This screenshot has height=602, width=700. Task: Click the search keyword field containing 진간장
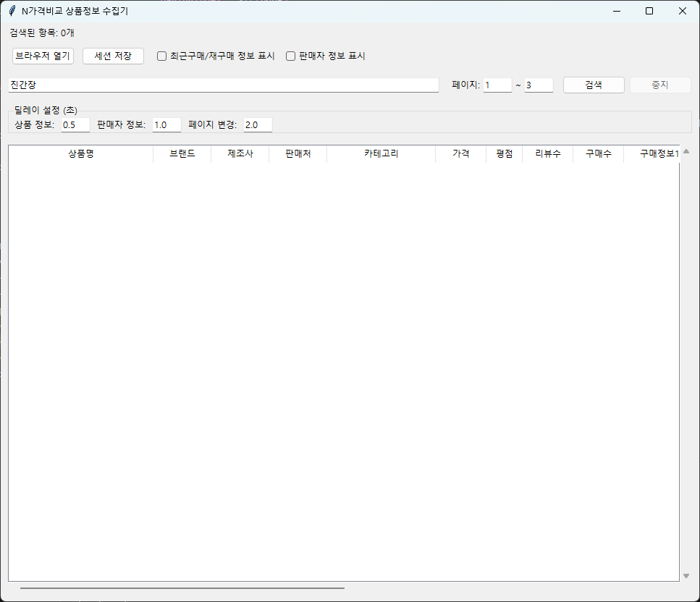[223, 85]
